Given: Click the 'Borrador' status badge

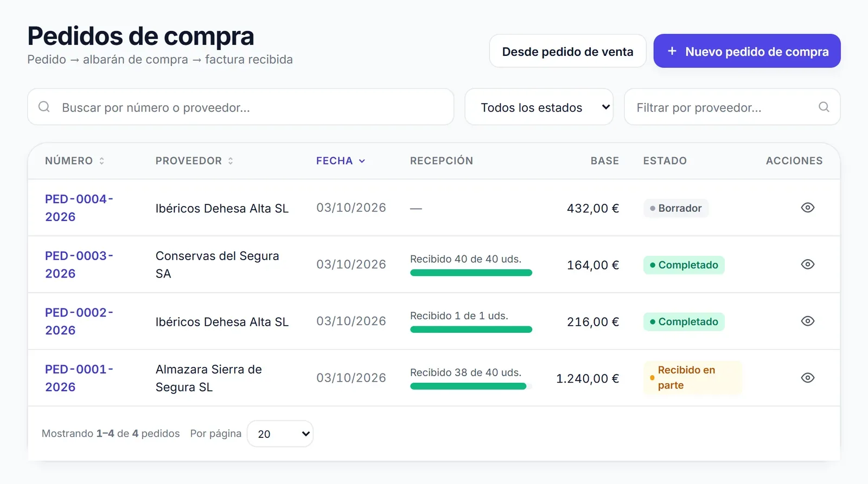Looking at the screenshot, I should (x=675, y=208).
